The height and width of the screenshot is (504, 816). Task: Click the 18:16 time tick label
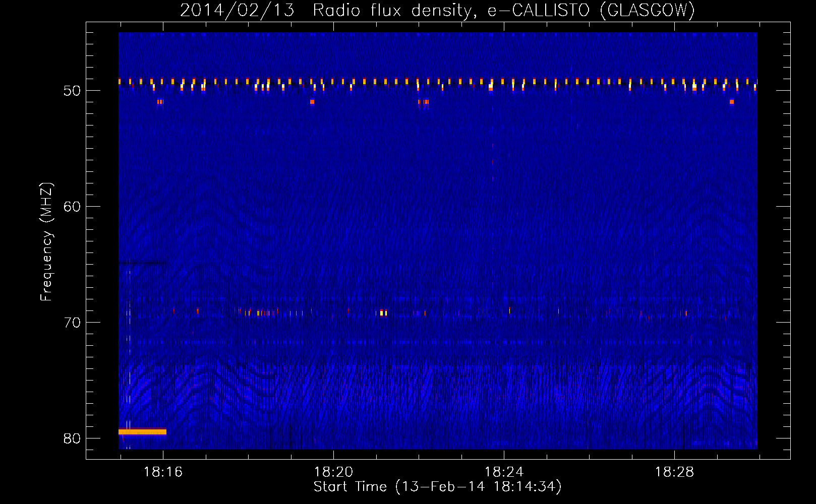pyautogui.click(x=163, y=472)
